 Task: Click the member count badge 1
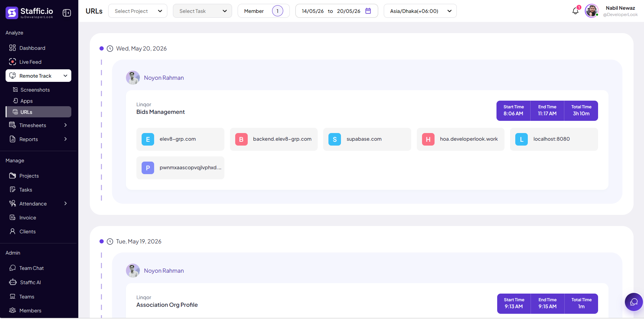coord(278,11)
